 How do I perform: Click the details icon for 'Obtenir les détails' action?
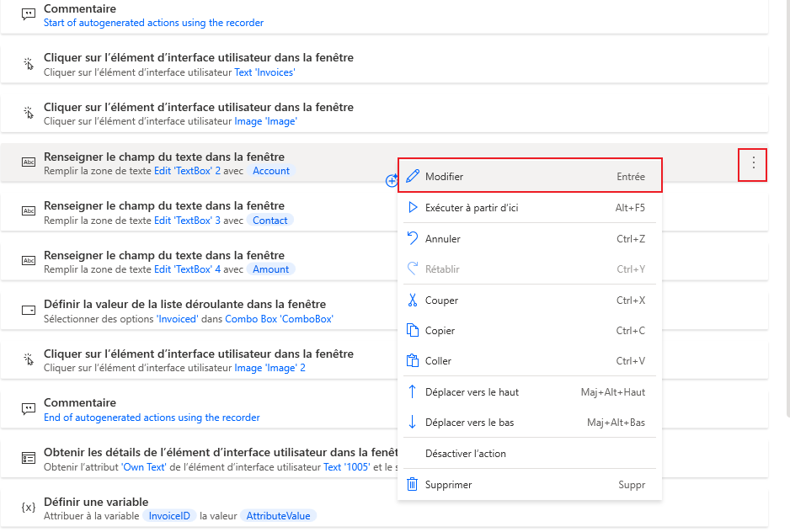pyautogui.click(x=29, y=458)
